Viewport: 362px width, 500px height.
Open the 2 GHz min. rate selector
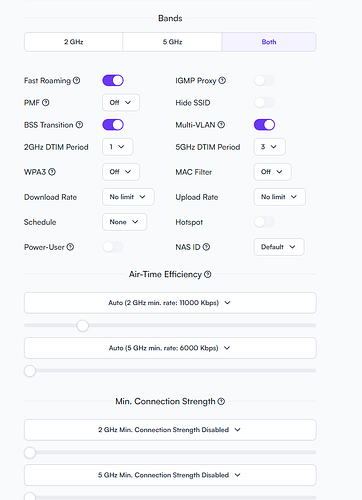170,303
